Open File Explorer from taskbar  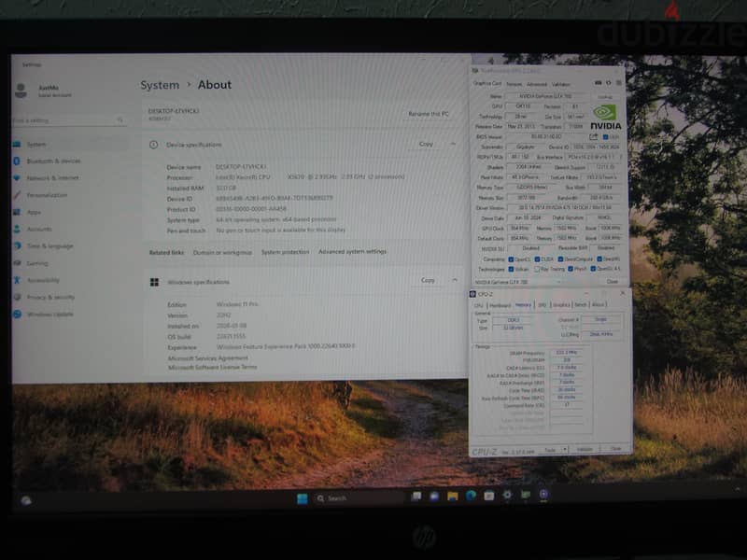click(x=453, y=497)
